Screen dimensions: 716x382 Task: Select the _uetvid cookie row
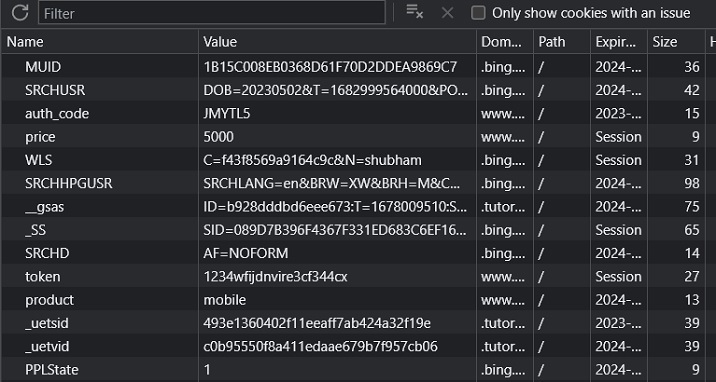point(358,346)
